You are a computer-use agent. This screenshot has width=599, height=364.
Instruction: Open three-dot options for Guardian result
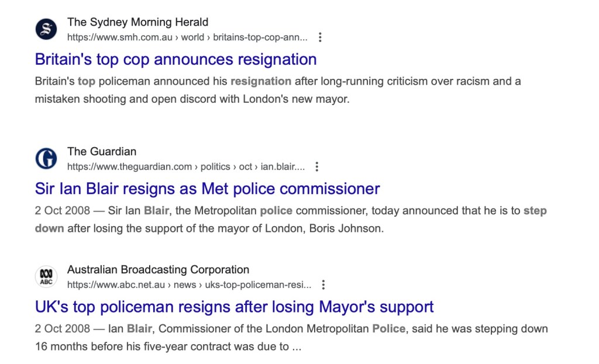point(317,167)
